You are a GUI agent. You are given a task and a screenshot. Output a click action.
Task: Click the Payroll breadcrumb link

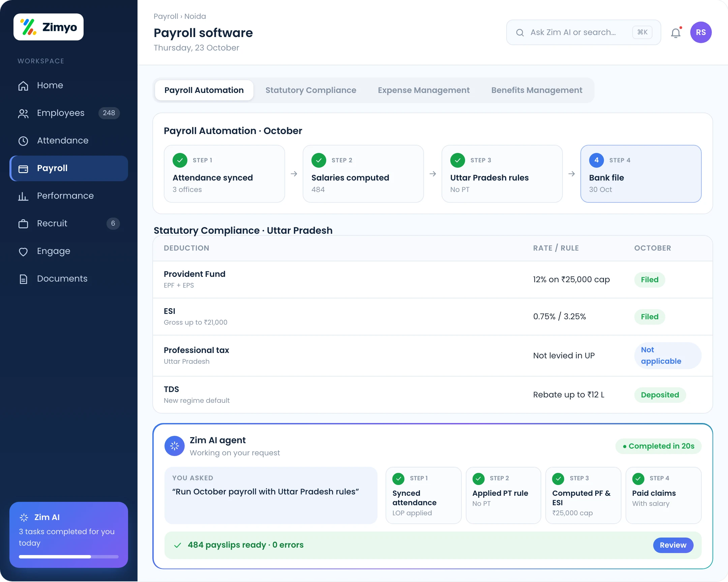(x=166, y=17)
